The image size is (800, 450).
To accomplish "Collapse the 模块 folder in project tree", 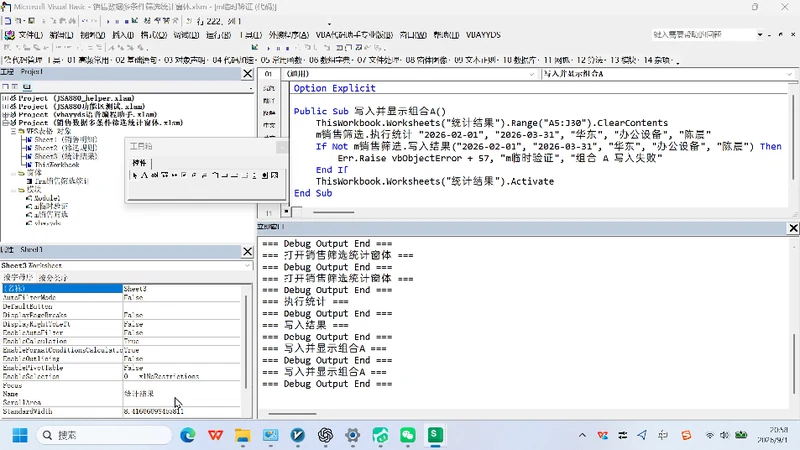I will click(x=14, y=190).
